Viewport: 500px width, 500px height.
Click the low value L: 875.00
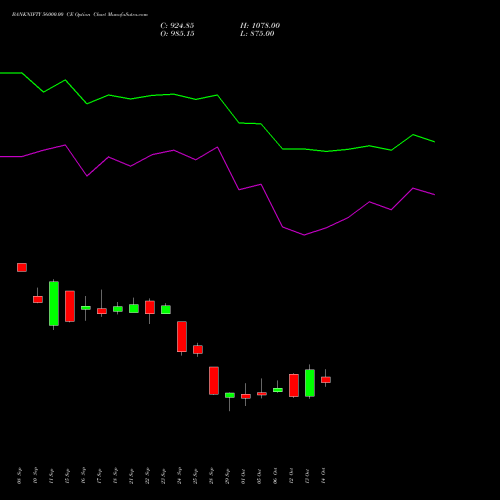pyautogui.click(x=257, y=34)
